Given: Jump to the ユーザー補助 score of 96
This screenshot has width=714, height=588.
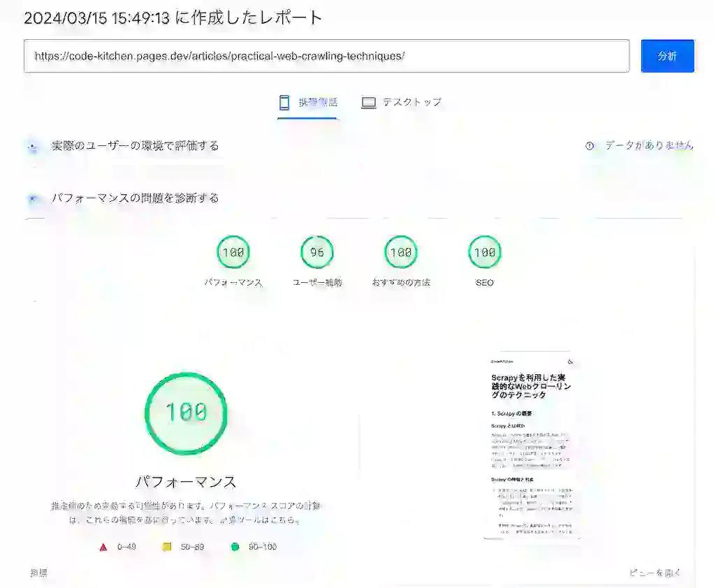Looking at the screenshot, I should click(x=316, y=253).
